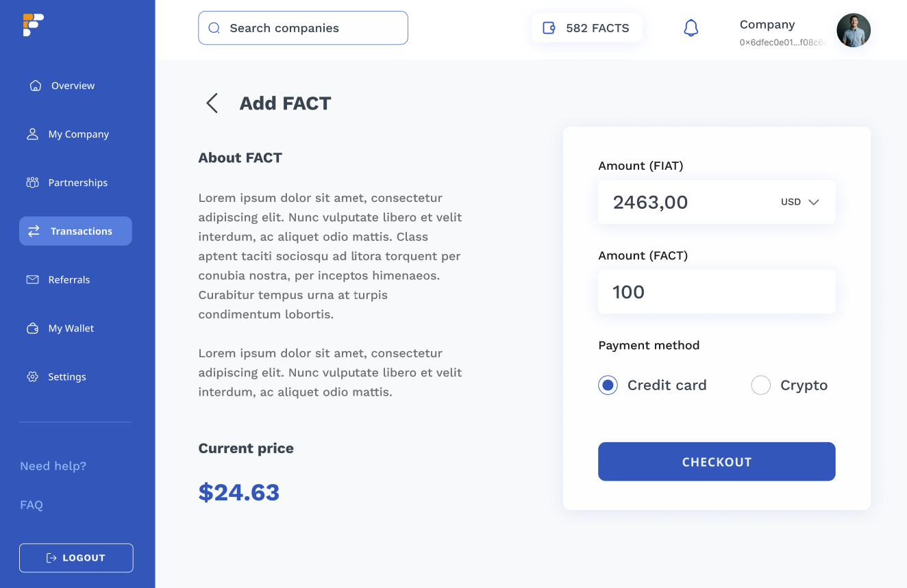Open the FAQ link
The image size is (907, 588).
pyautogui.click(x=32, y=505)
